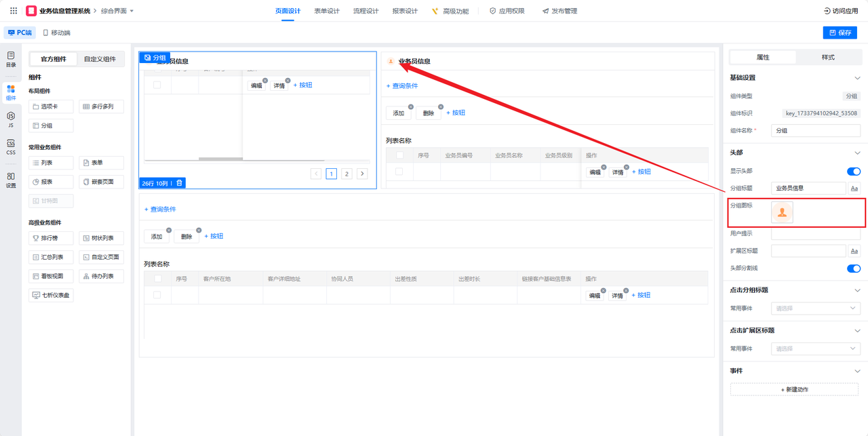The image size is (868, 436).
Task: Click into the 组件名称 input field
Action: pos(816,130)
